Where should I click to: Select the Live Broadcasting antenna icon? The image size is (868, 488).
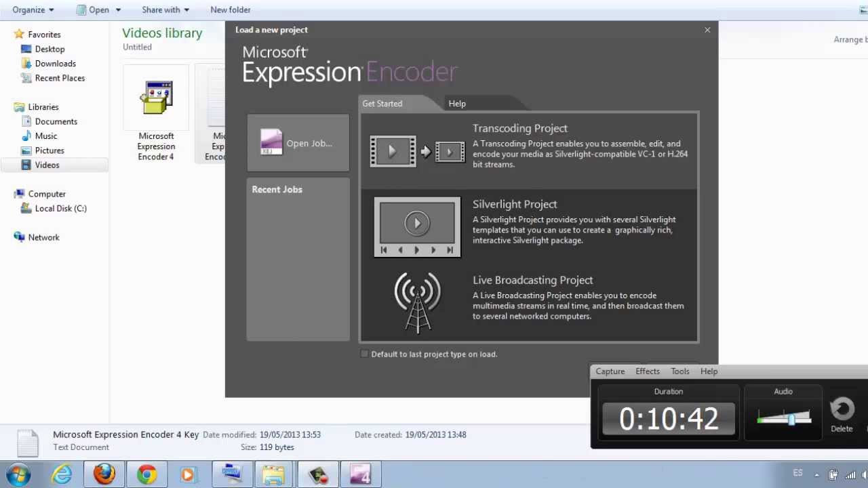point(418,303)
